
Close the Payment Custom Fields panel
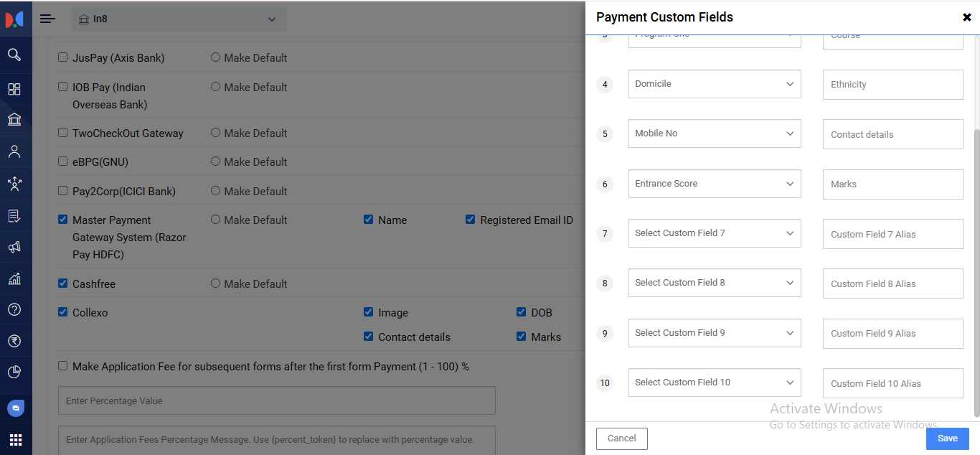point(966,17)
